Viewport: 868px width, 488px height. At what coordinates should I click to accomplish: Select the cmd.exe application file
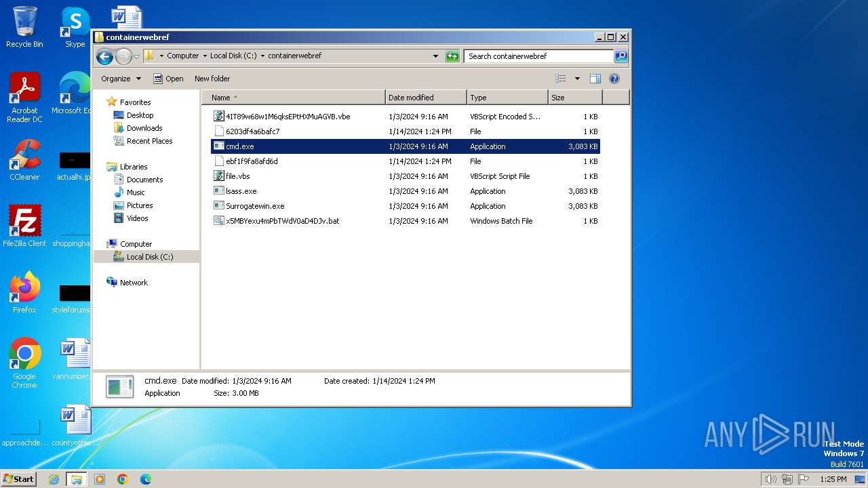click(x=405, y=146)
